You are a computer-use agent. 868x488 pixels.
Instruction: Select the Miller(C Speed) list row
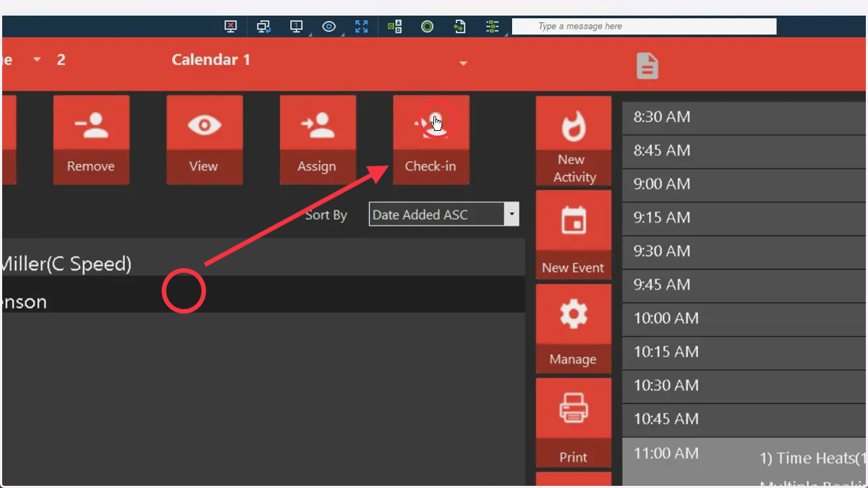263,258
